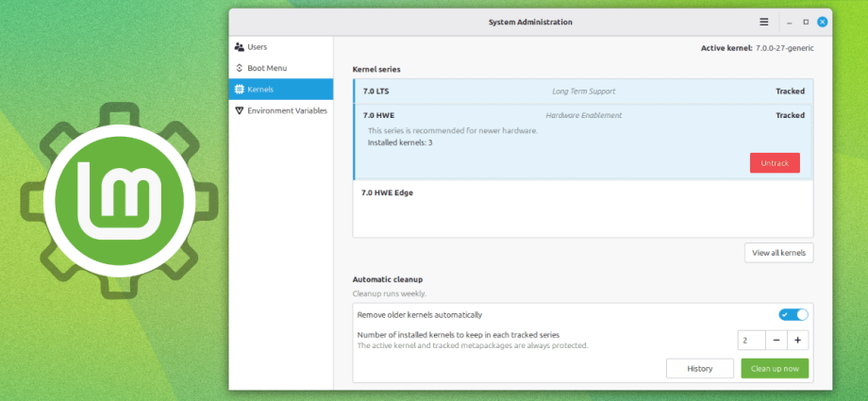Open the Users section

280,47
